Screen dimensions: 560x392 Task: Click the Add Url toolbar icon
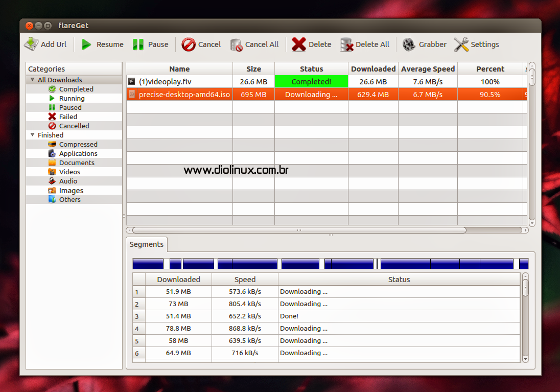click(31, 44)
